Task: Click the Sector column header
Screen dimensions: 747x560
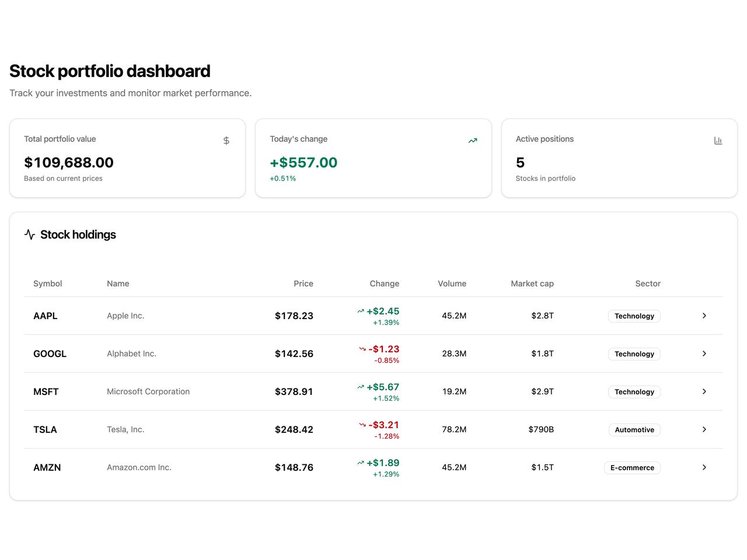Action: pos(648,283)
